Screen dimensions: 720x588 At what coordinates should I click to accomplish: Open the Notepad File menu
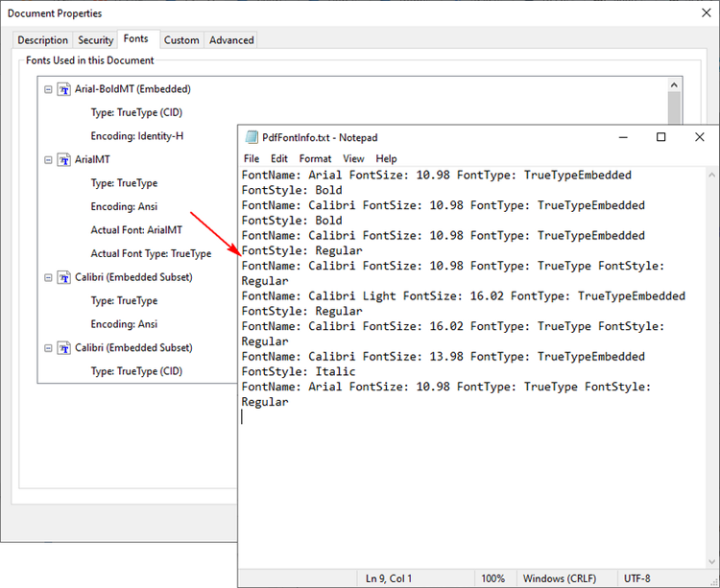(252, 158)
